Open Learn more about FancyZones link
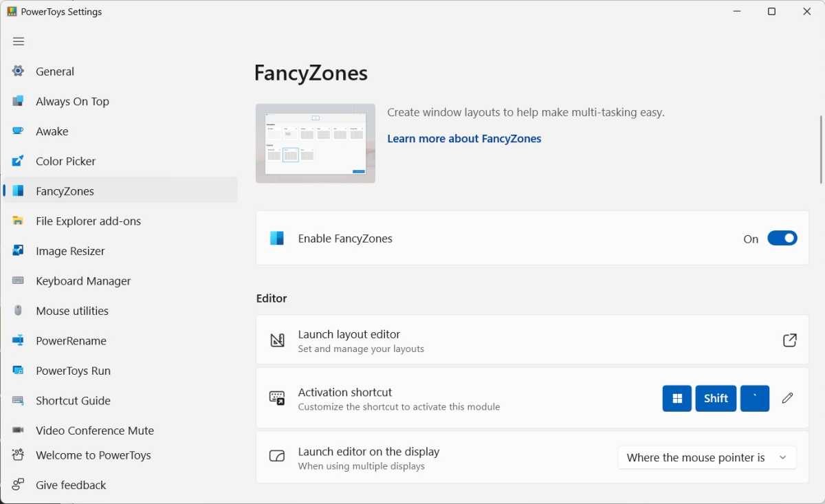 [x=464, y=138]
